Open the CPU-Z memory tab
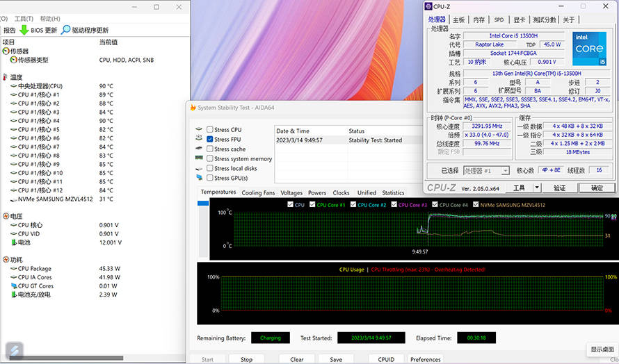Image resolution: width=619 pixels, height=364 pixels. [x=479, y=19]
